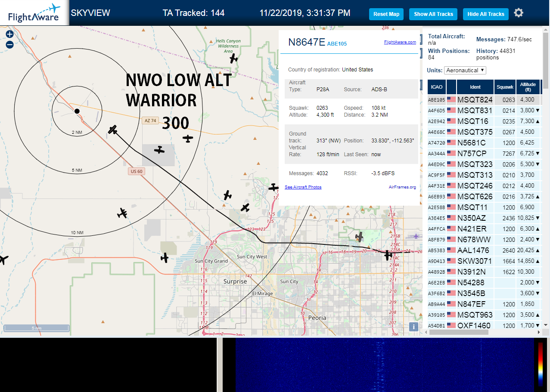
Task: Select aircraft icon on track near exit 214C
Action: click(x=388, y=255)
